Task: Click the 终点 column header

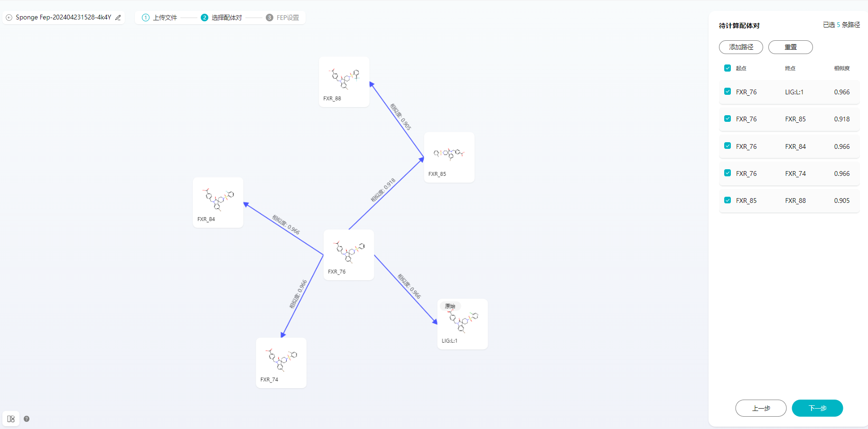Action: [x=790, y=68]
